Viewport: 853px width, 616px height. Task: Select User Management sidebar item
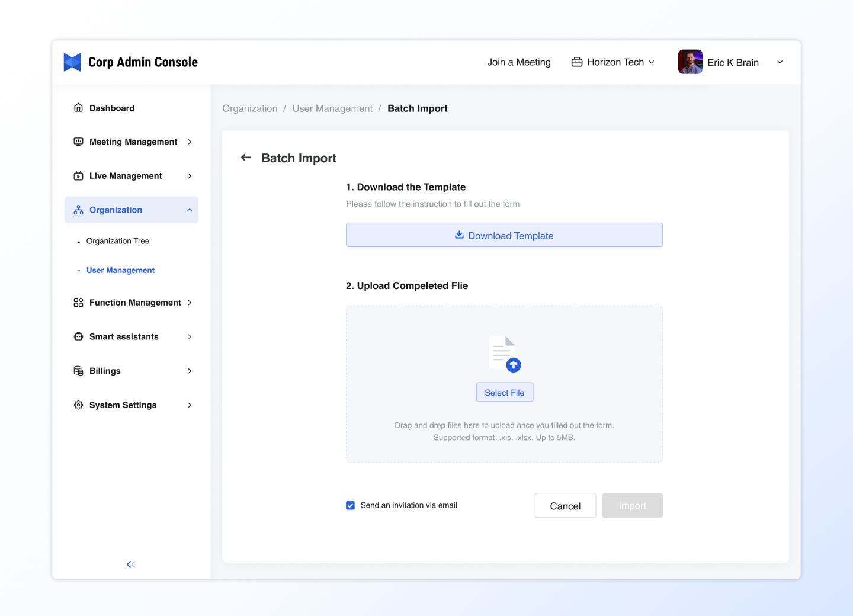pos(120,270)
